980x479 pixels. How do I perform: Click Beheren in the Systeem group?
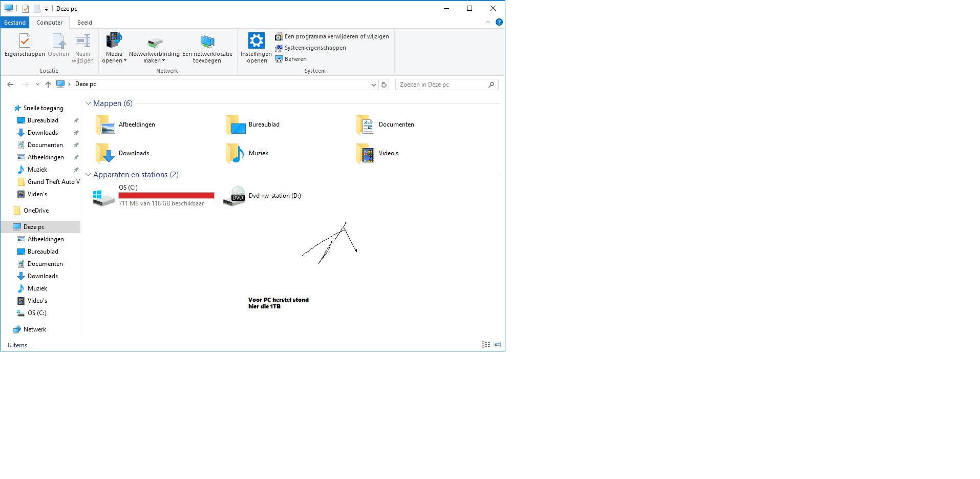pyautogui.click(x=291, y=59)
